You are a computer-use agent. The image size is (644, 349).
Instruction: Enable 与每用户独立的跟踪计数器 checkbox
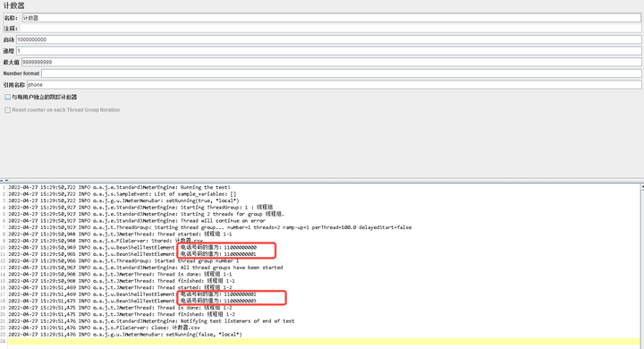[x=7, y=98]
